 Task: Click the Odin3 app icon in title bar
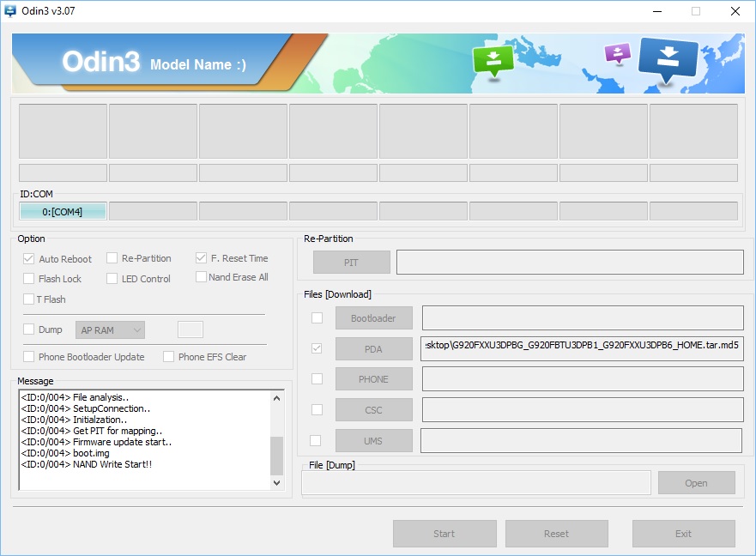coord(11,11)
